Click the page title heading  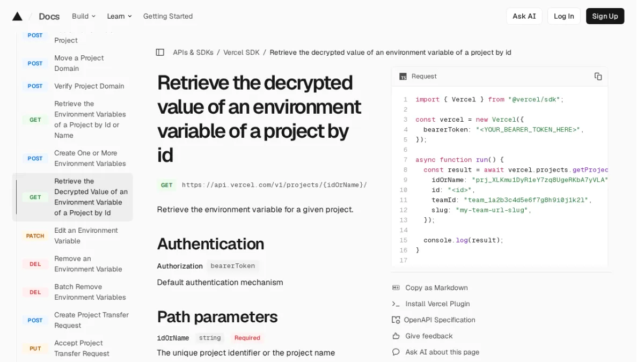coord(259,119)
